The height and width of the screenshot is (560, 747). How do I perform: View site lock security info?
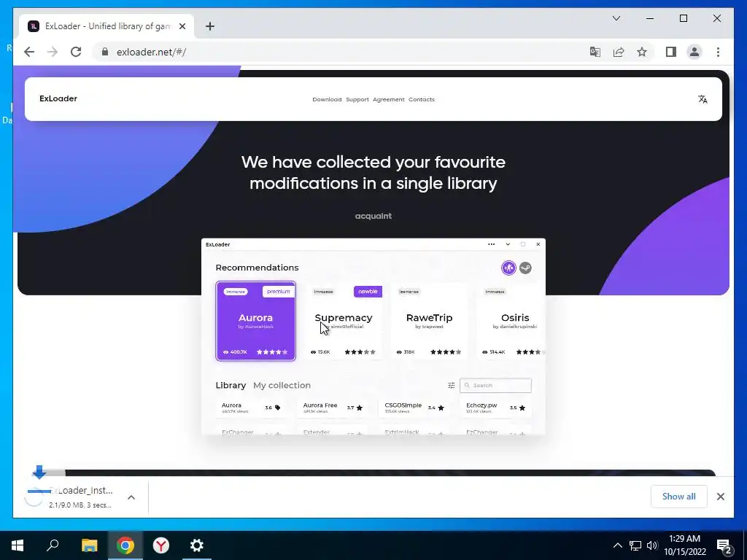tap(105, 52)
